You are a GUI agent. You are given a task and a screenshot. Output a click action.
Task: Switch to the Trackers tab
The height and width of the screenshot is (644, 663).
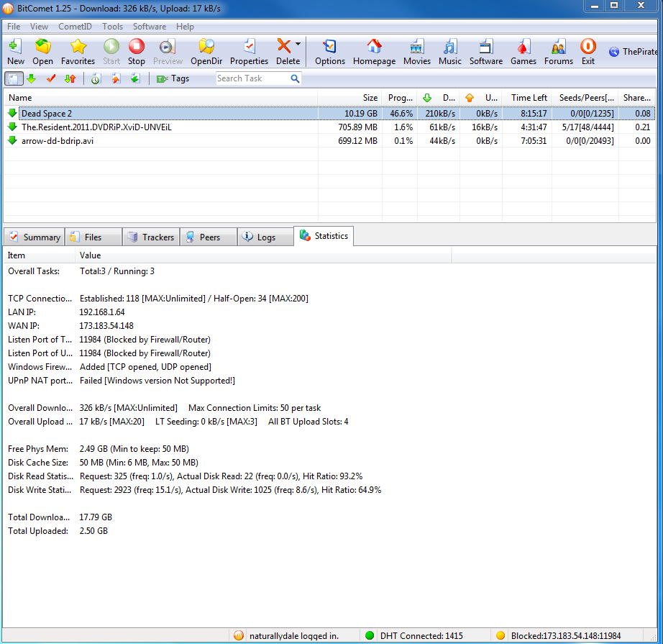(151, 237)
